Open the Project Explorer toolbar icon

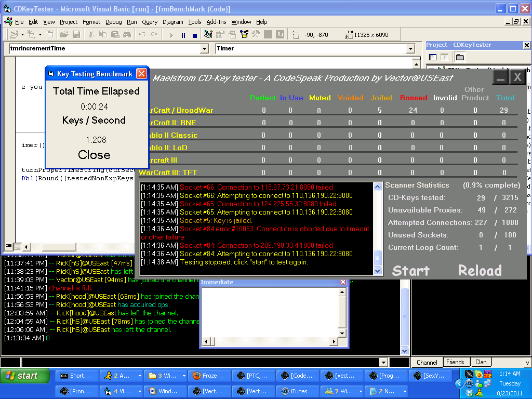pyautogui.click(x=208, y=35)
